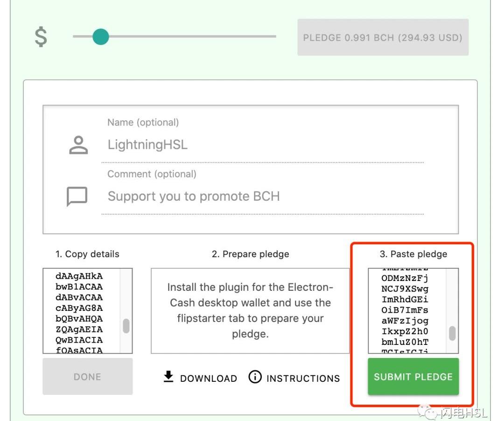Click the comment bubble icon
Image resolution: width=504 pixels, height=421 pixels.
(77, 196)
